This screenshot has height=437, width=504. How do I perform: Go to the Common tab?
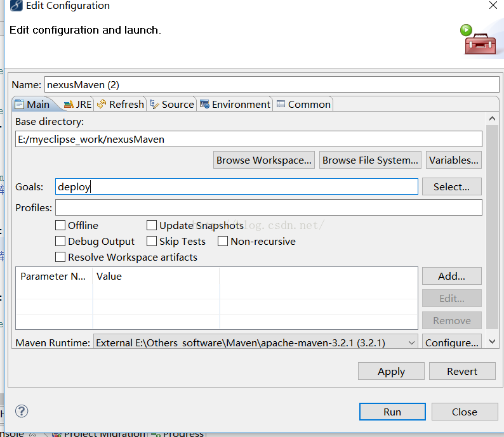[x=303, y=105]
